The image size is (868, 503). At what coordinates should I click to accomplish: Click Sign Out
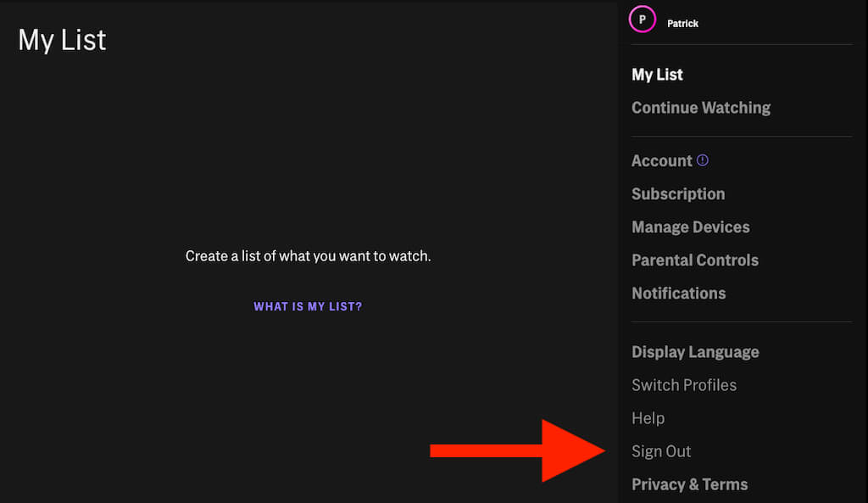click(x=661, y=451)
